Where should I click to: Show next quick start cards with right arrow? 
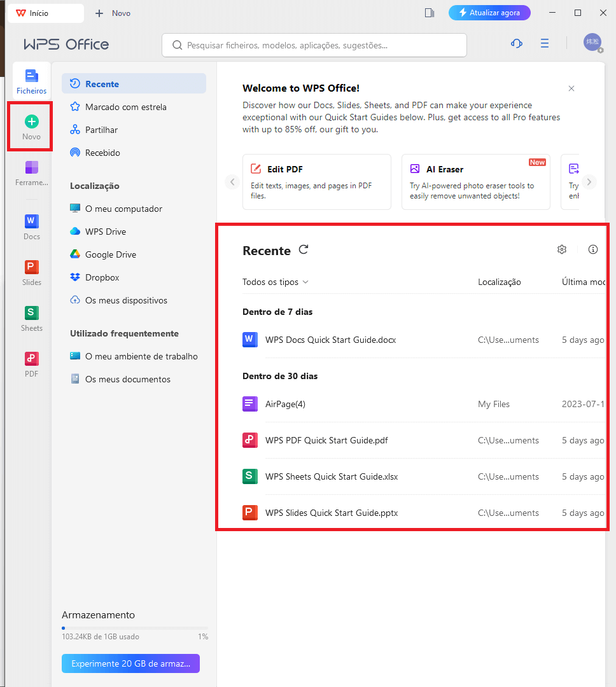(589, 182)
